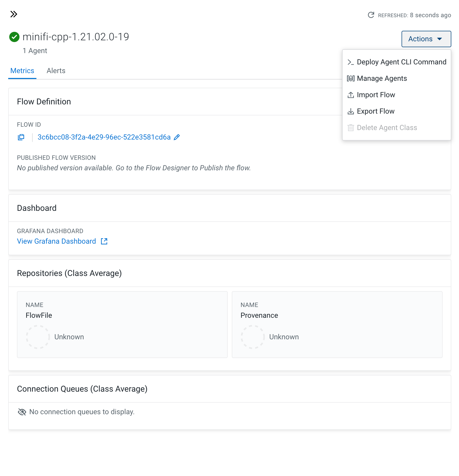This screenshot has height=476, width=459.
Task: Click the Export Flow download icon
Action: [x=351, y=111]
